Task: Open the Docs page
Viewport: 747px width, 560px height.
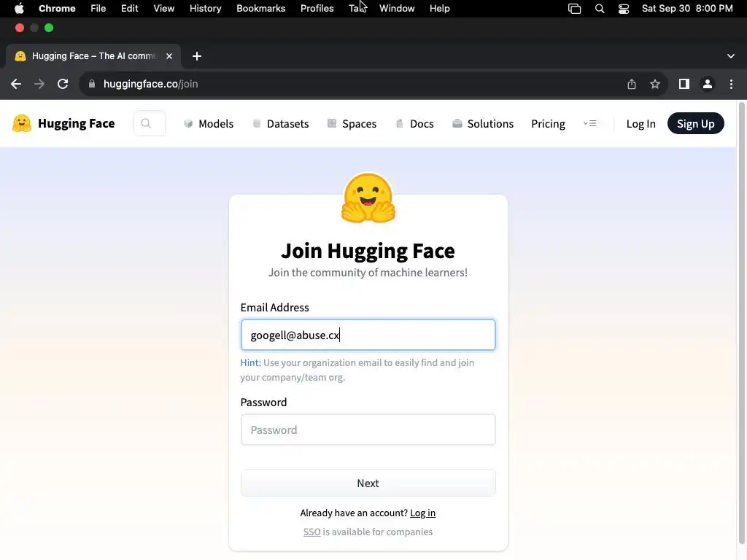Action: point(414,124)
